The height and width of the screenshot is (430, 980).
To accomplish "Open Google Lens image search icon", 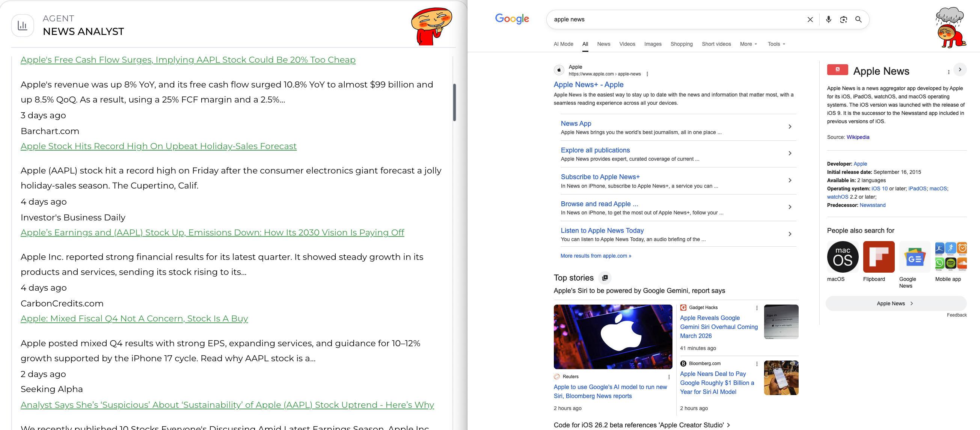I will [x=843, y=20].
